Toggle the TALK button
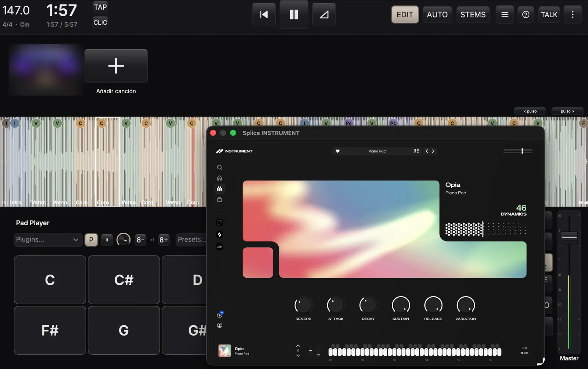This screenshot has width=588, height=369. 549,15
